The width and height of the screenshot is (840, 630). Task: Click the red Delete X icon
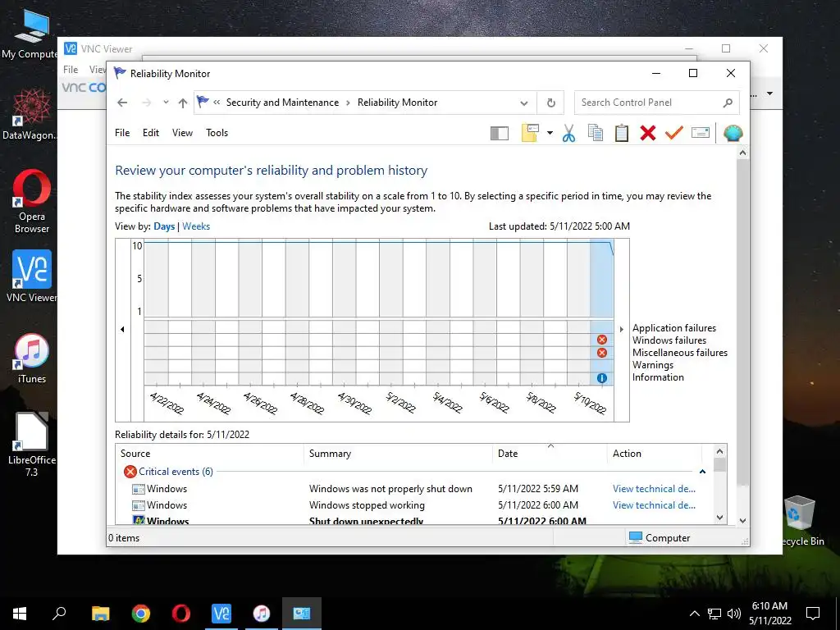tap(648, 133)
